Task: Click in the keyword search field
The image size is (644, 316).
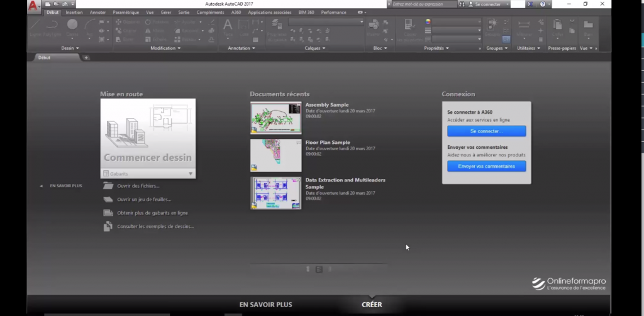Action: 424,4
